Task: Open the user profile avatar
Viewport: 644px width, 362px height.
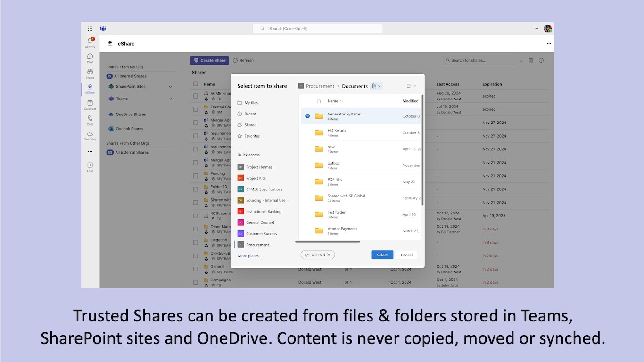Action: [547, 28]
